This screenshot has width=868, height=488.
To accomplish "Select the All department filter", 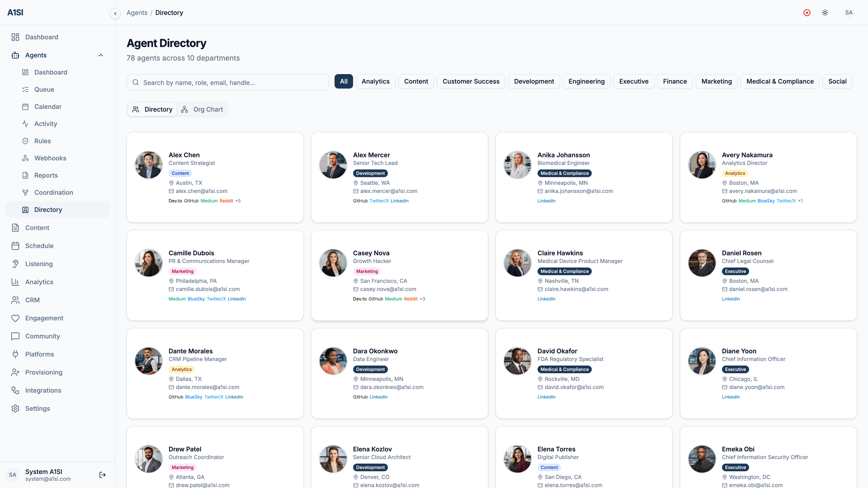I will coord(344,82).
